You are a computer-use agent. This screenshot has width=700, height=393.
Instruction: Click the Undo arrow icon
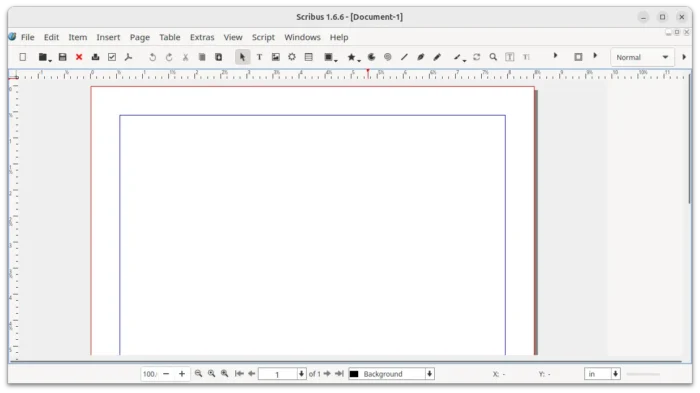click(153, 57)
